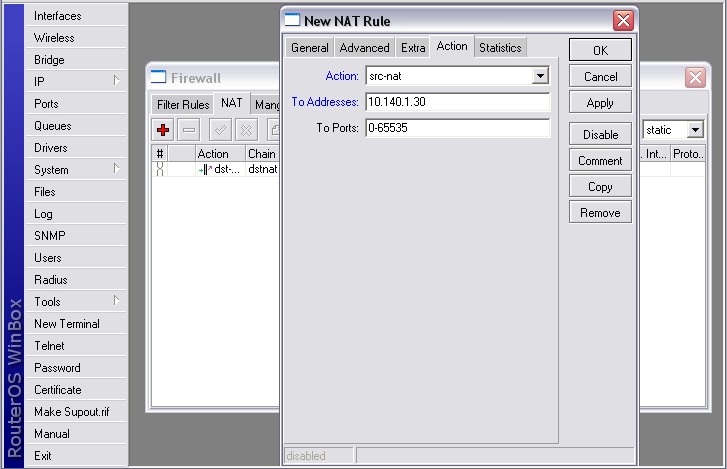
Task: Open the Statistics tab
Action: pos(499,47)
